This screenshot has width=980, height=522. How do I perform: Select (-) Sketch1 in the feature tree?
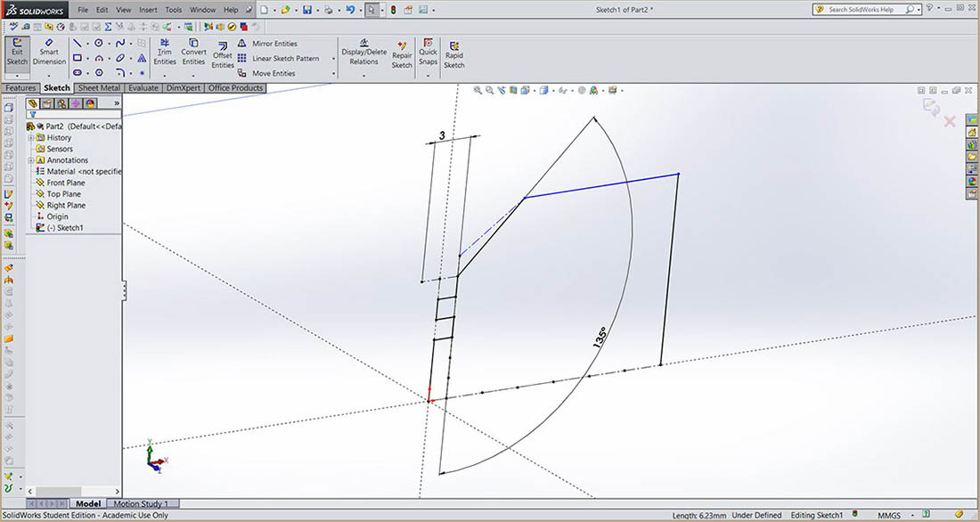click(59, 227)
